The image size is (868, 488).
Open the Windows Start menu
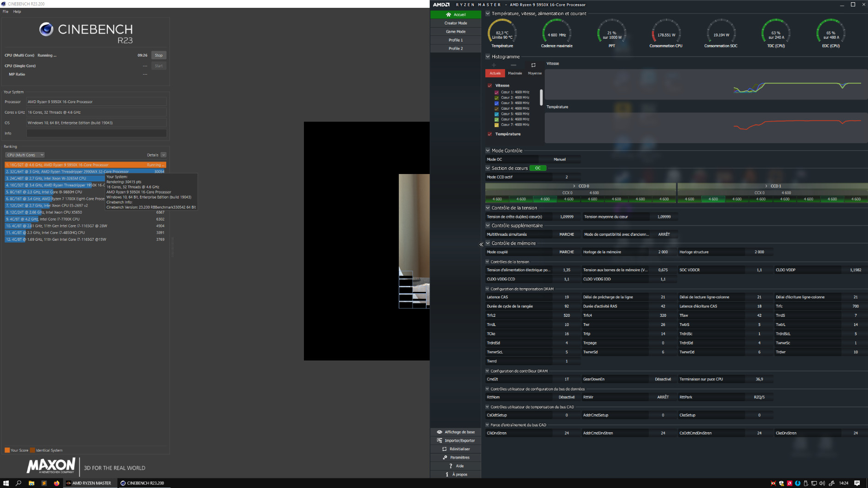6,483
